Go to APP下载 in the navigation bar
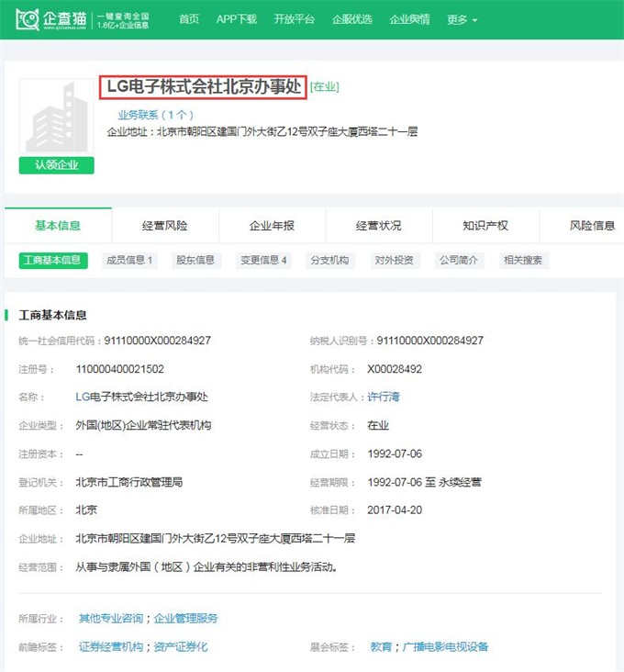This screenshot has width=624, height=672. click(x=236, y=19)
